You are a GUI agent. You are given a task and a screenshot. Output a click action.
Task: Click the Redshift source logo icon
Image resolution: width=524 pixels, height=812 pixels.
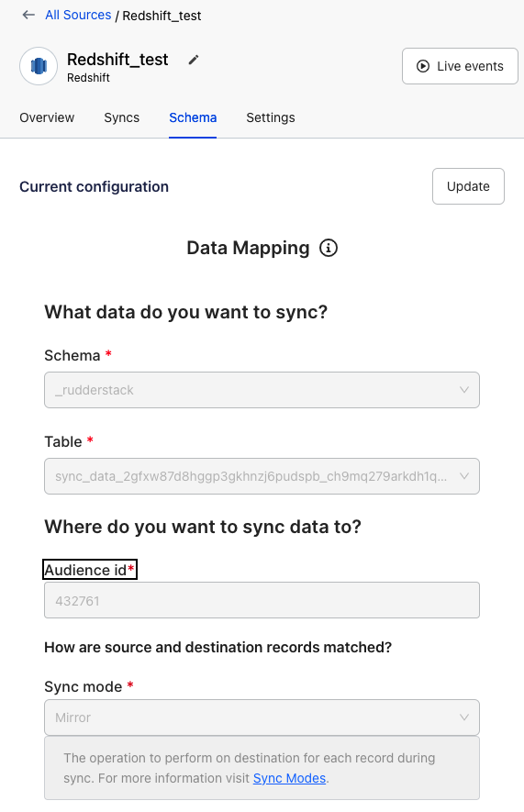click(39, 66)
